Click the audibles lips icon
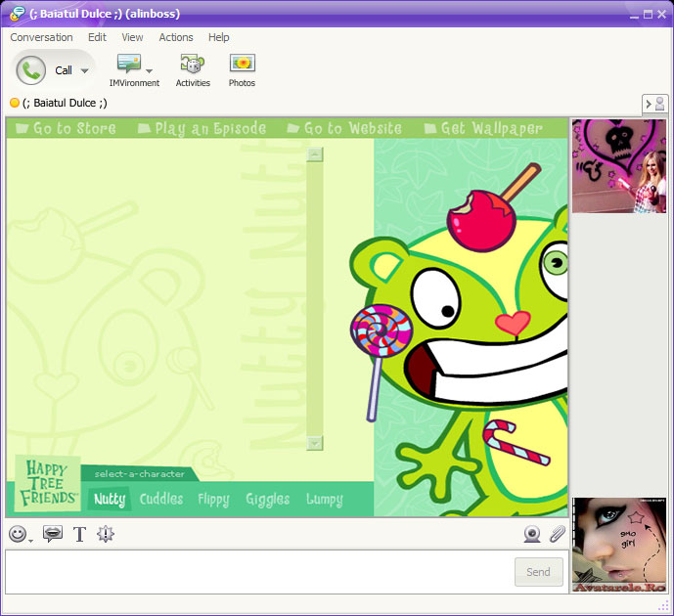This screenshot has height=616, width=674. (x=53, y=534)
